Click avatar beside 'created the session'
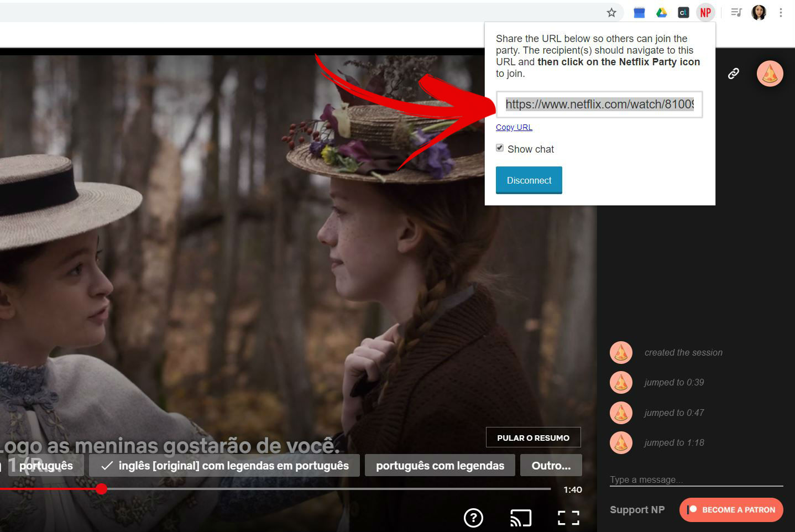 621,352
